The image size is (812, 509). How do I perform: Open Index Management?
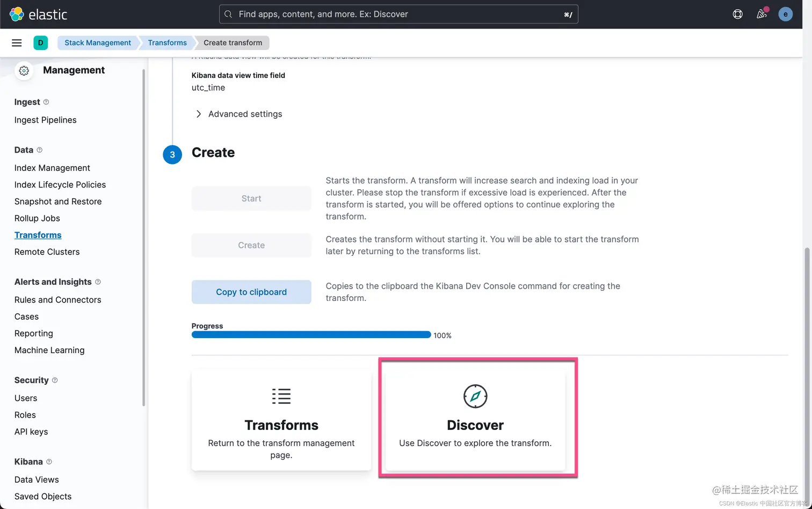52,168
